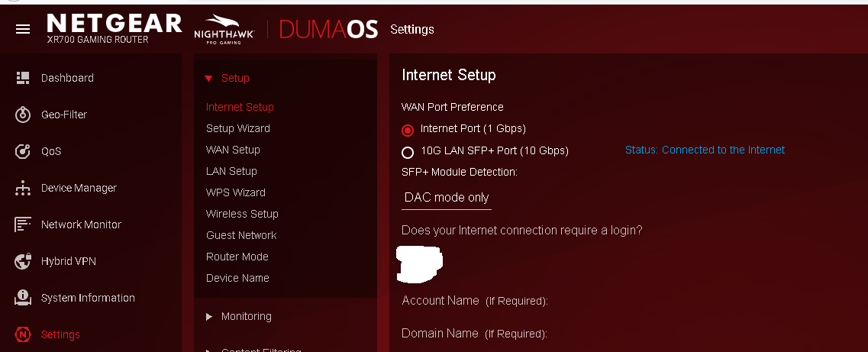Open the Geo-Filter icon
The width and height of the screenshot is (868, 352).
(x=23, y=115)
